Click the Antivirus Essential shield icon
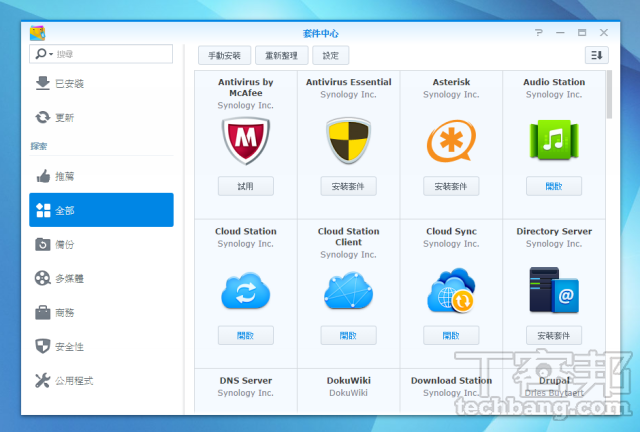This screenshot has width=640, height=432. (x=348, y=141)
